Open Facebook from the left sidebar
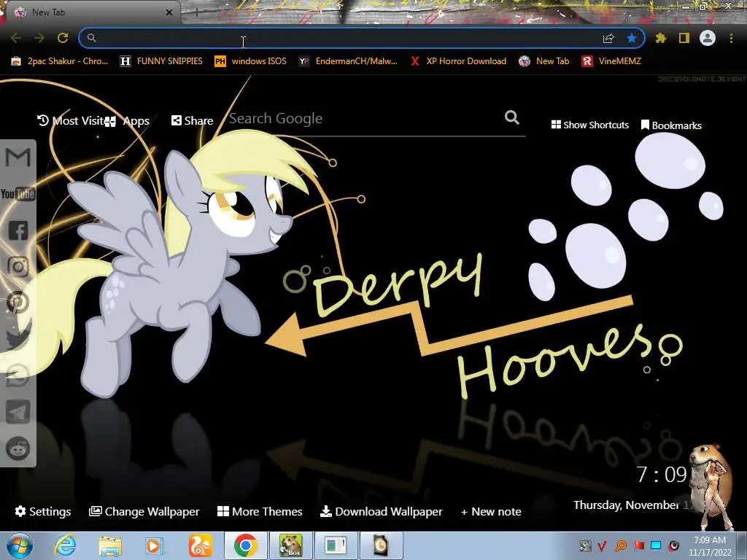Viewport: 747px width, 560px height. (x=18, y=230)
